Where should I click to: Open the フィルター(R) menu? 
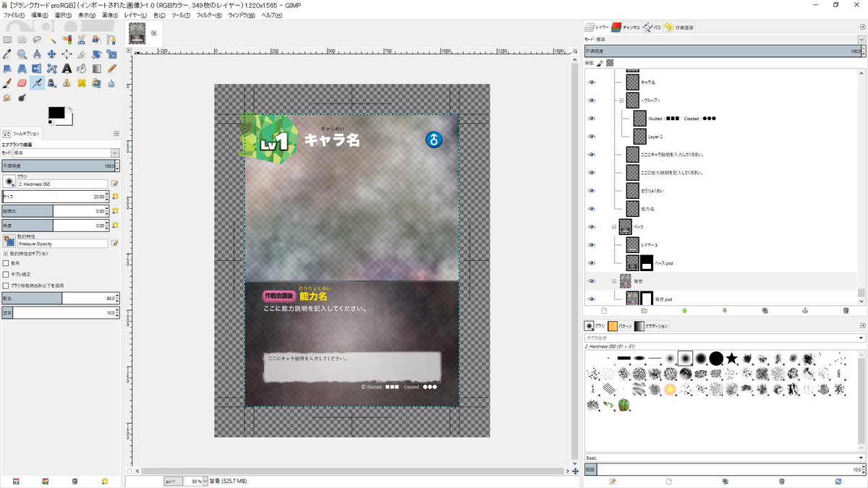[208, 15]
